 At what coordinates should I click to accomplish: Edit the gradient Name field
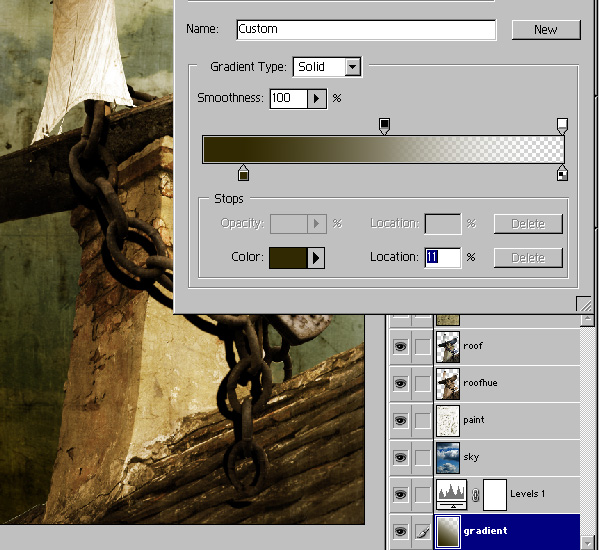pyautogui.click(x=366, y=29)
